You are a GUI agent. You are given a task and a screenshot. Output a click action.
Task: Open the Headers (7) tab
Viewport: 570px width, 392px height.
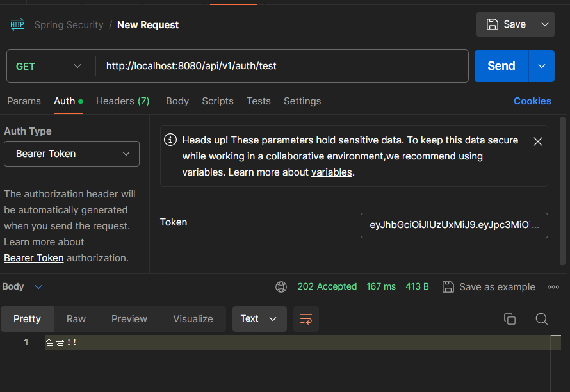click(122, 101)
